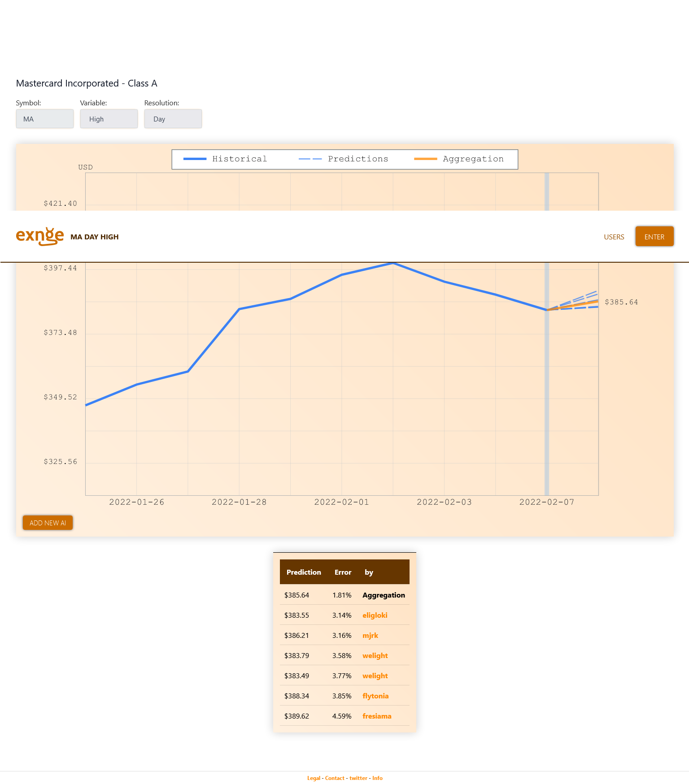Click the 2022-01-28 date axis label
The image size is (689, 784).
(x=239, y=502)
